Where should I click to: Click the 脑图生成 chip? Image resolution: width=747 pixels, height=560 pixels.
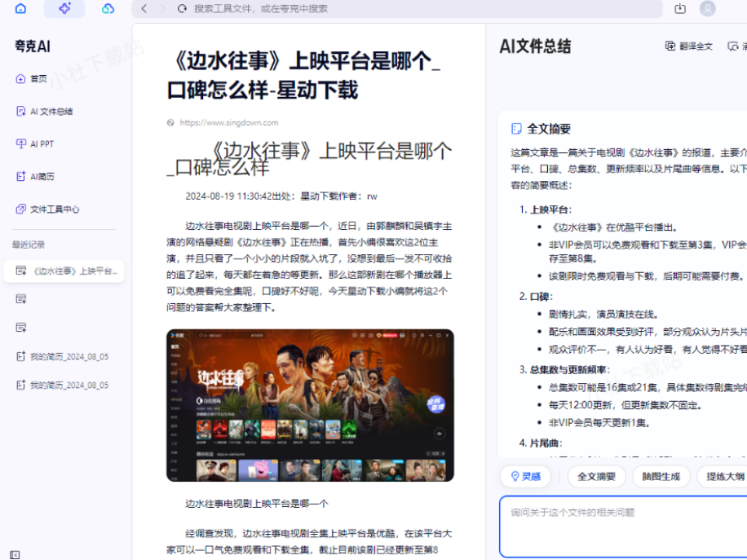661,476
